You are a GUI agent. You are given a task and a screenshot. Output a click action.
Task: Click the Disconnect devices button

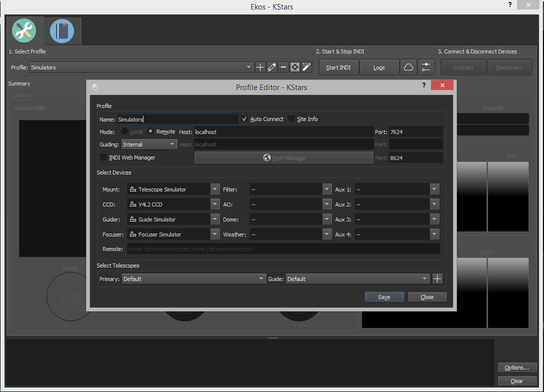click(x=509, y=67)
